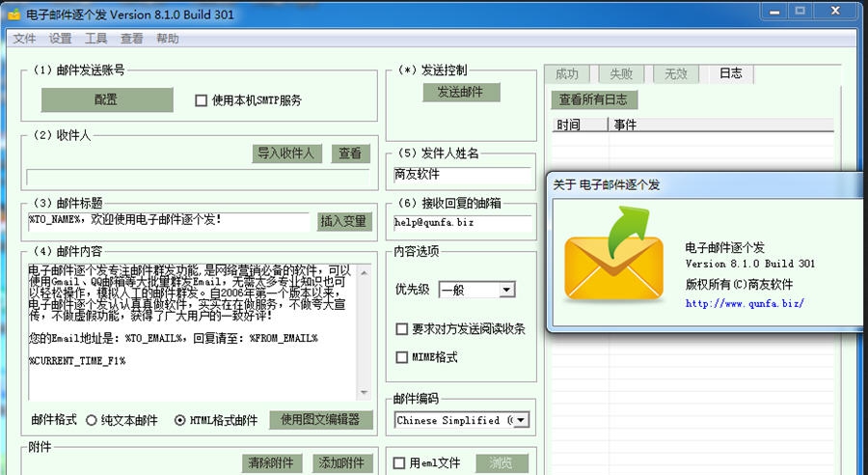Close the main window
Image resolution: width=868 pixels, height=475 pixels.
coord(835,12)
